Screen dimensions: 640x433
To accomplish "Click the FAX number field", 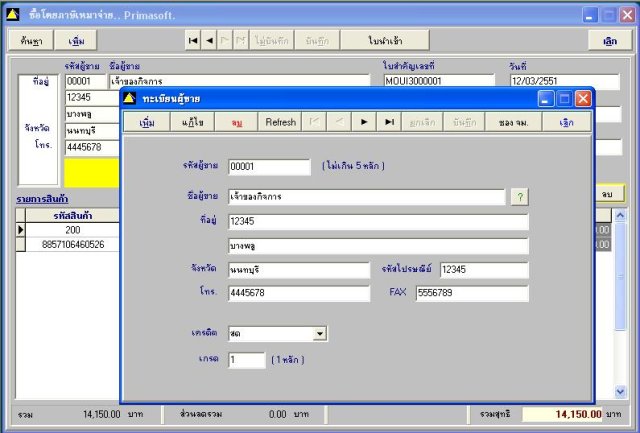I will pos(472,293).
